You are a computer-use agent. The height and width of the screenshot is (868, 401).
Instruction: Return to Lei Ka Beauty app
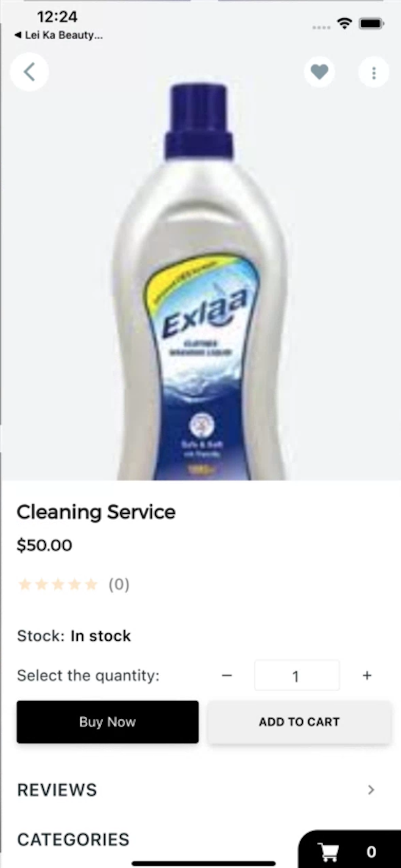pos(59,35)
